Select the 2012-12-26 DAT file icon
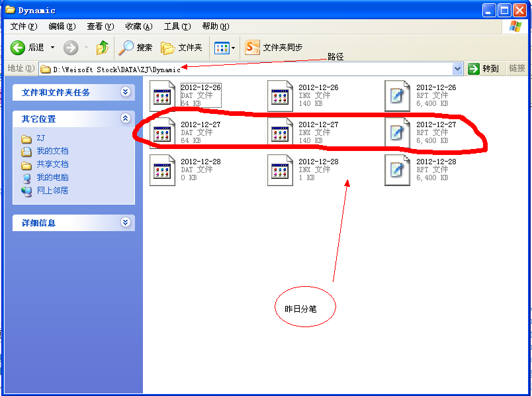532x396 pixels. [163, 96]
